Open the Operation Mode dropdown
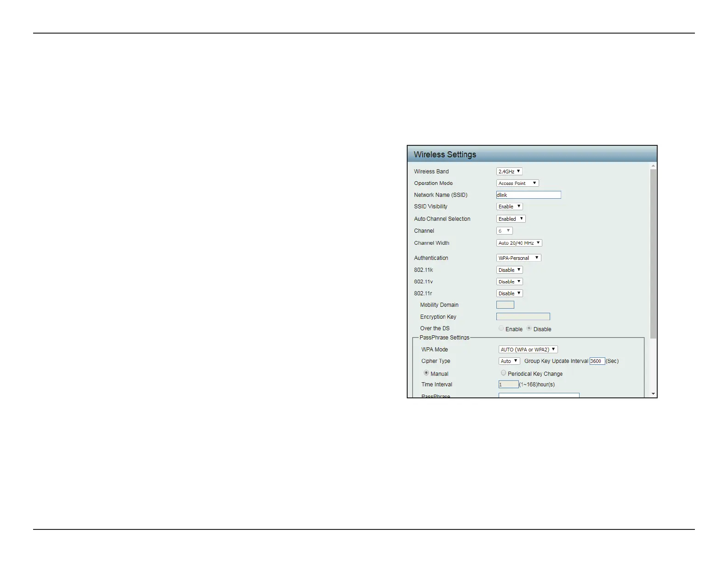 click(518, 183)
